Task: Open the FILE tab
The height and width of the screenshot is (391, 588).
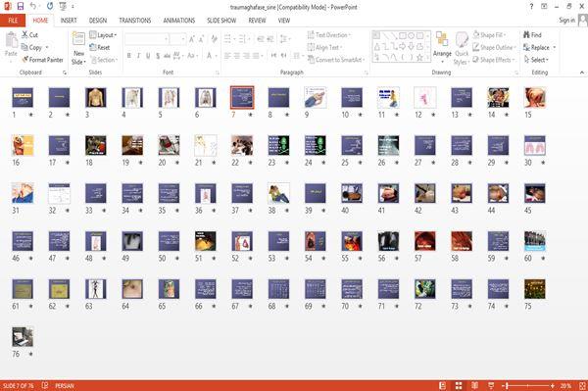Action: coord(13,21)
